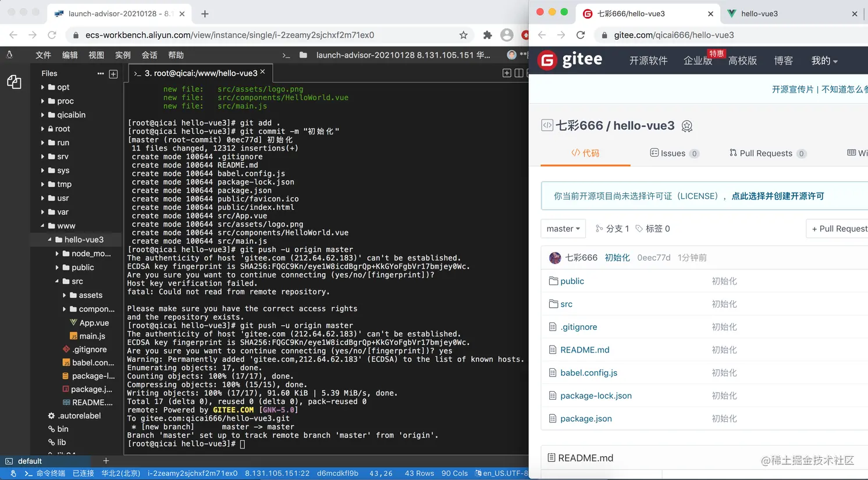Switch to the Pull Requests tab
The height and width of the screenshot is (480, 868).
[767, 153]
